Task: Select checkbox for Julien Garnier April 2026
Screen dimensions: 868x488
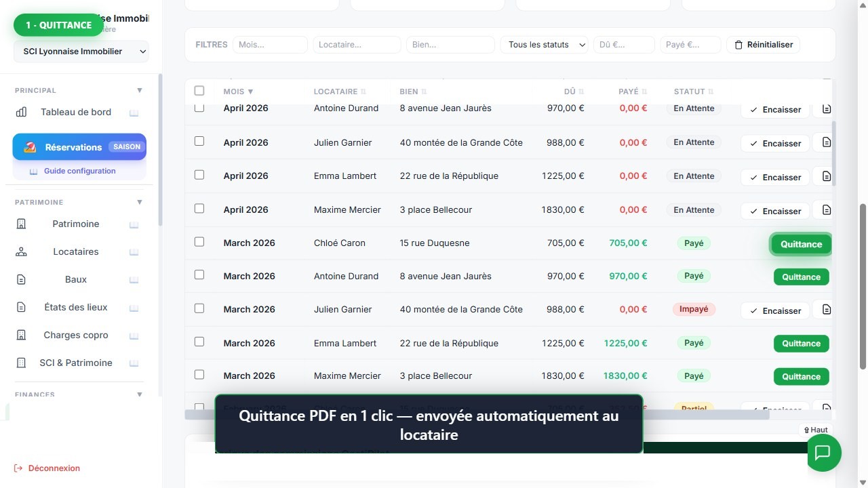Action: click(x=199, y=141)
